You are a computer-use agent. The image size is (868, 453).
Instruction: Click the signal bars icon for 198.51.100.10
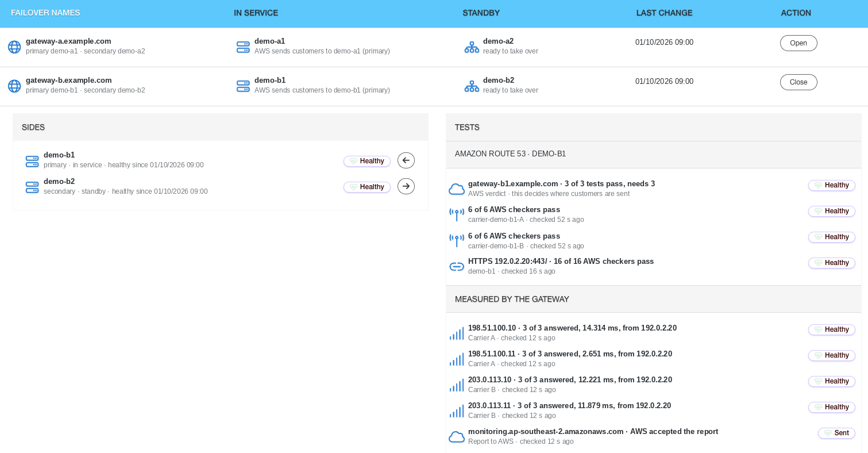[457, 333]
